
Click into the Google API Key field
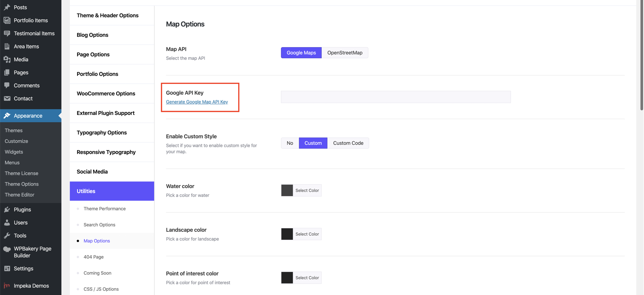point(396,97)
